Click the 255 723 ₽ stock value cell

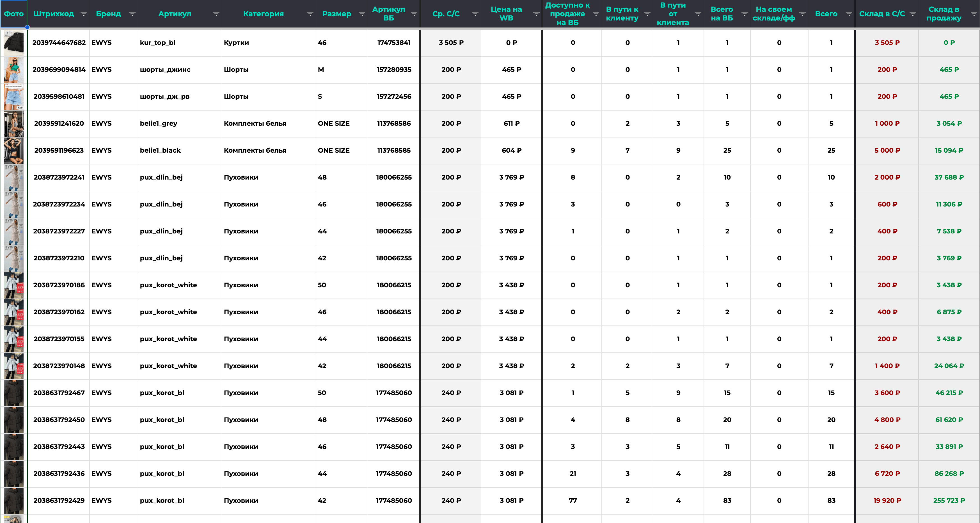click(949, 501)
